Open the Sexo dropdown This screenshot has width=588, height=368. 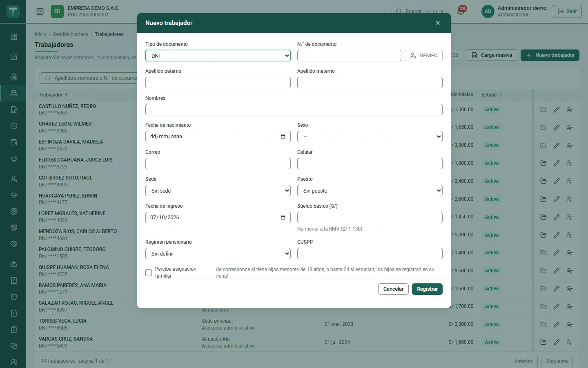click(x=370, y=137)
